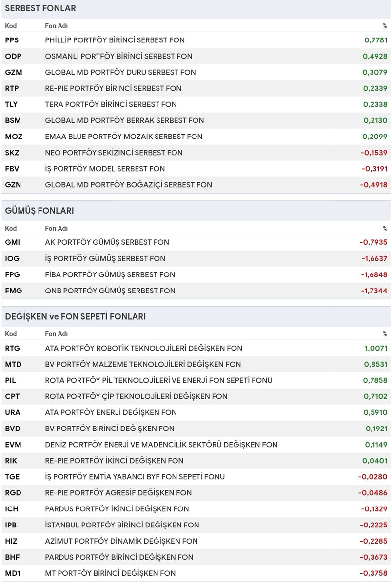
Task: Select BV PORTFÖY MALZEME TEKNOLOJİLERİ DEĞİŞKEN FON
Action: pos(143,364)
